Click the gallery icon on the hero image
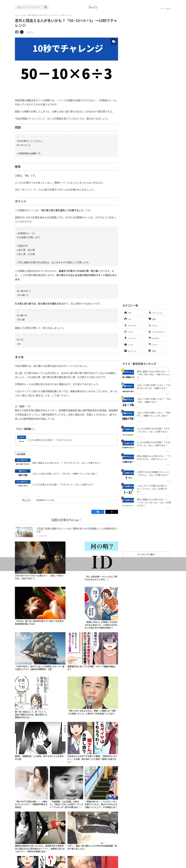The image size is (186, 868). tap(113, 42)
